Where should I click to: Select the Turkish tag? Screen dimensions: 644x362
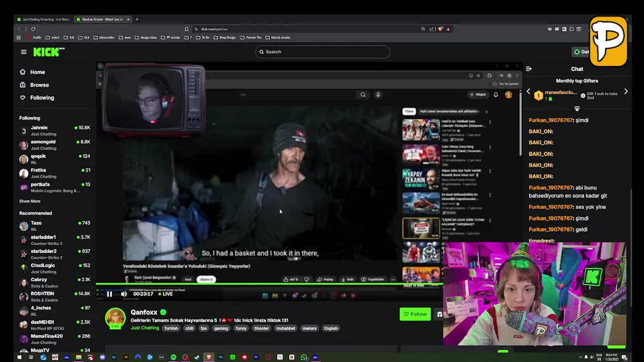(x=171, y=328)
